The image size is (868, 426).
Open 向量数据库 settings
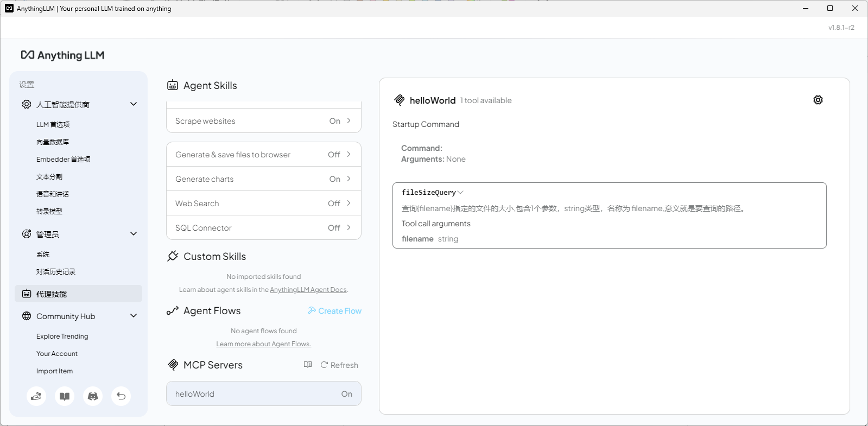53,142
